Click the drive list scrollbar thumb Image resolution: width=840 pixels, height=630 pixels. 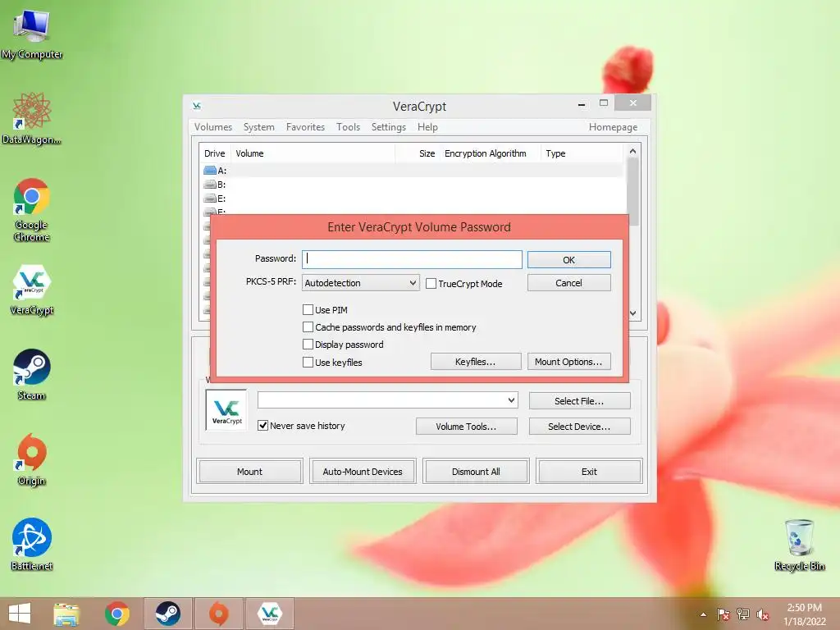(x=632, y=192)
